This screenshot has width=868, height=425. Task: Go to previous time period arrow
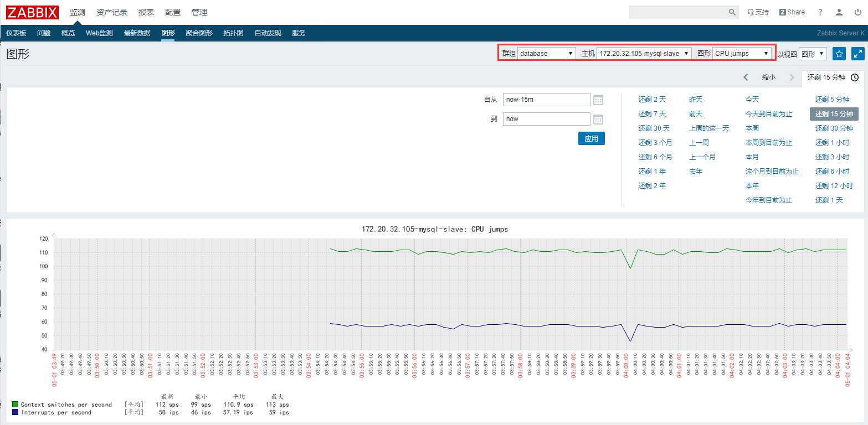746,77
